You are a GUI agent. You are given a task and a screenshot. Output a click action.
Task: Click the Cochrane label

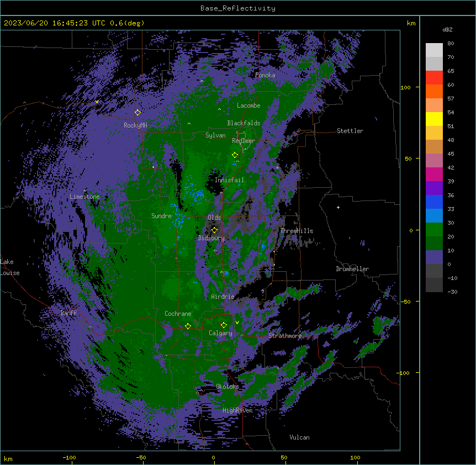click(178, 314)
